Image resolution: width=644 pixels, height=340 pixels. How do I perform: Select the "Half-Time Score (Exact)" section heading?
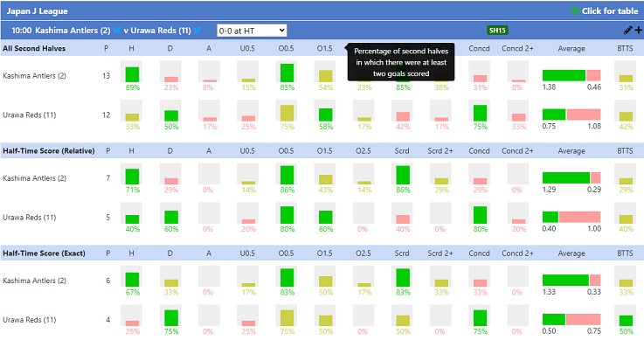click(x=44, y=253)
